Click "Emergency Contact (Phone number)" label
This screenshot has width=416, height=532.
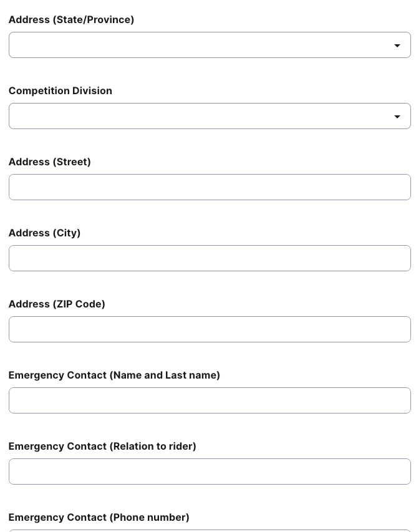(99, 517)
